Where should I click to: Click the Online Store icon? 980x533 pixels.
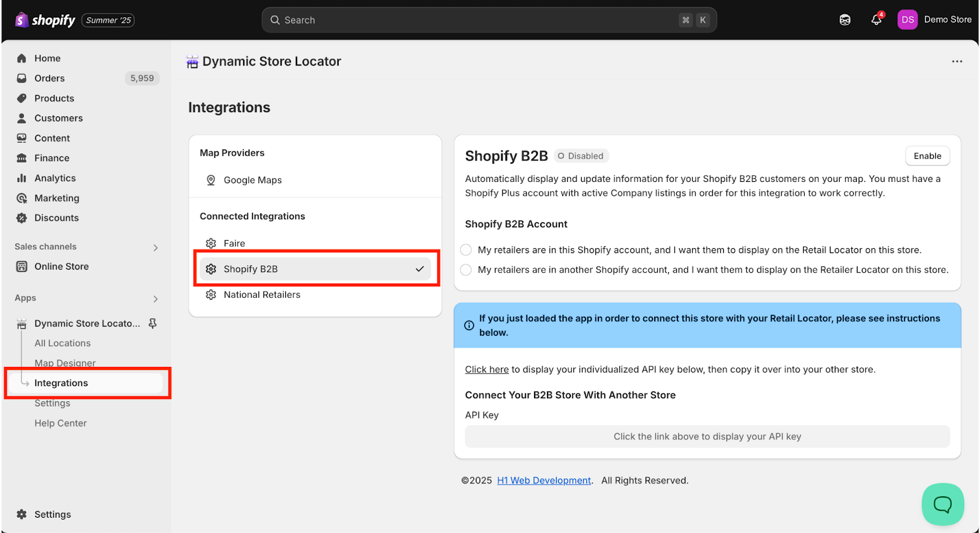tap(21, 266)
